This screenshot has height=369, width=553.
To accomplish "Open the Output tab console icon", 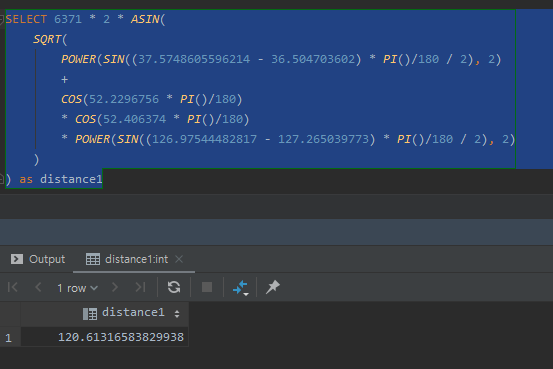I will [x=17, y=259].
